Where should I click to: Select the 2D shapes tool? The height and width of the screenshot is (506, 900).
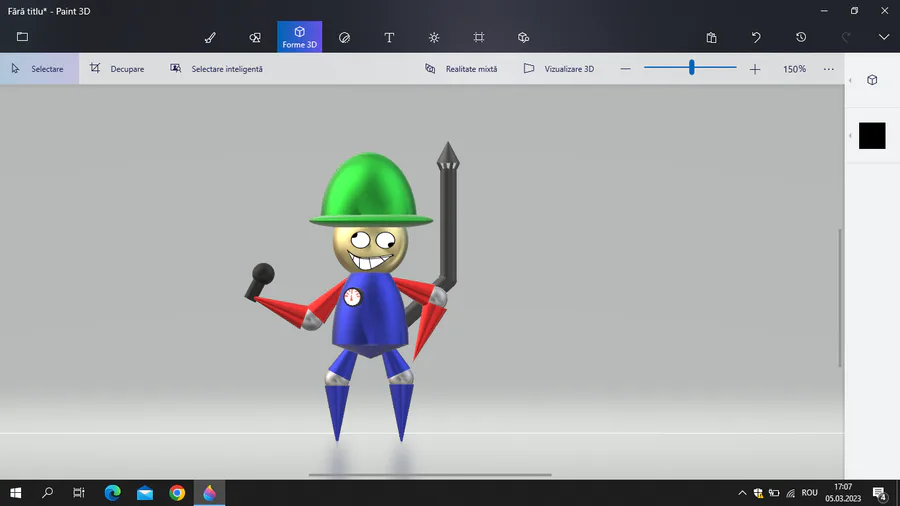point(255,37)
